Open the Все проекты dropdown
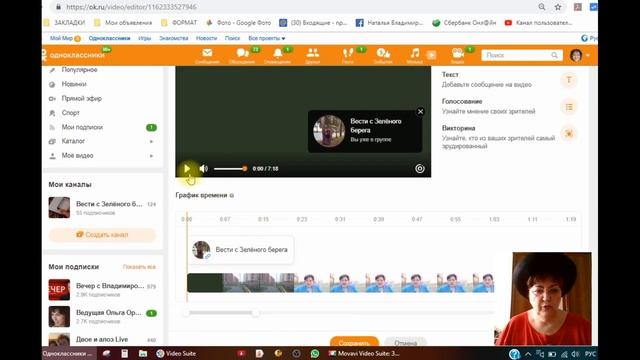Image resolution: width=640 pixels, height=360 pixels. coord(267,38)
